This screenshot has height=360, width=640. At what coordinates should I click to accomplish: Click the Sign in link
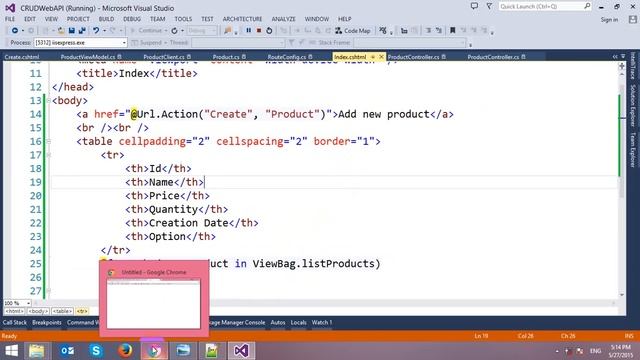click(x=609, y=20)
